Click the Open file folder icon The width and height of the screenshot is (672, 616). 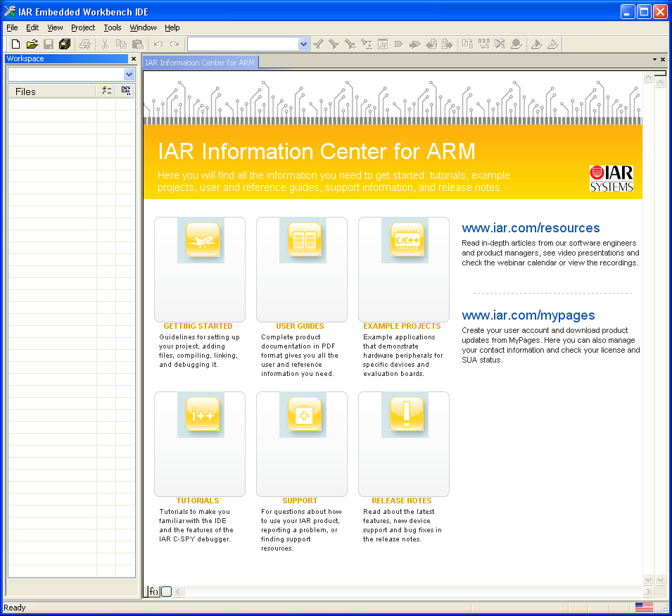click(32, 44)
